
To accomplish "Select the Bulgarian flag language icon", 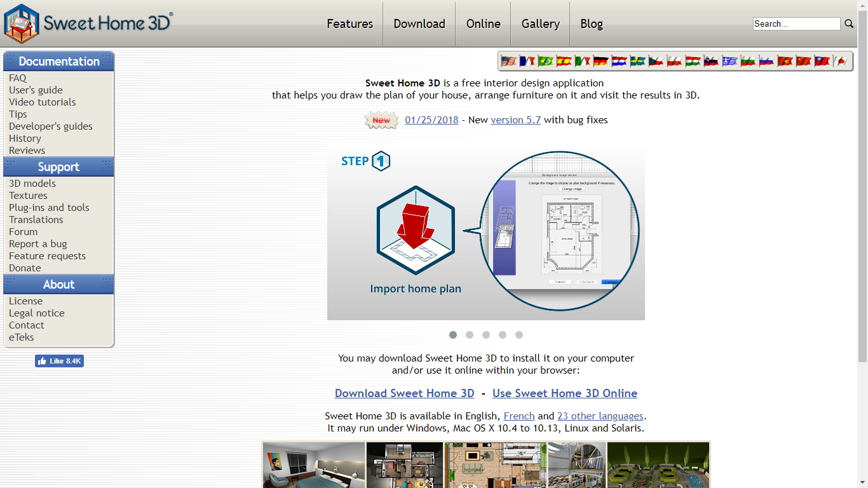I will tap(748, 62).
